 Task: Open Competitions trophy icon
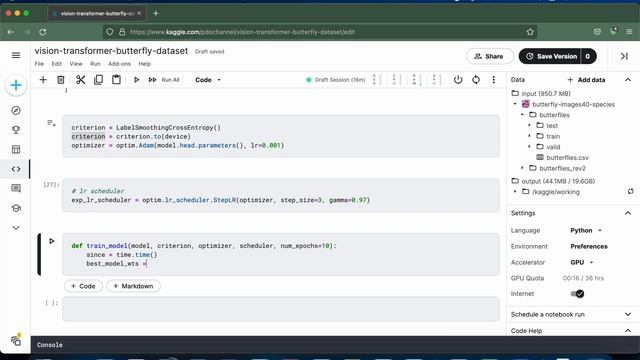(x=16, y=130)
